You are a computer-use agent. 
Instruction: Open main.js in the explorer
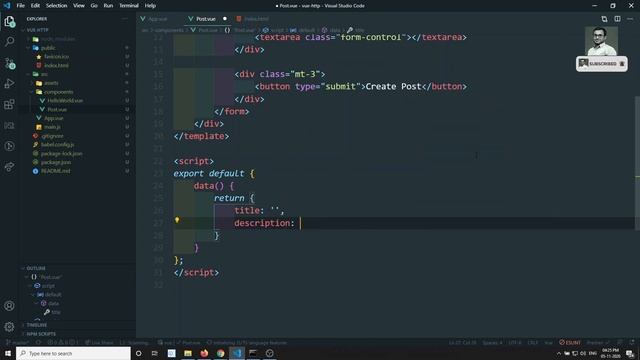pyautogui.click(x=52, y=127)
